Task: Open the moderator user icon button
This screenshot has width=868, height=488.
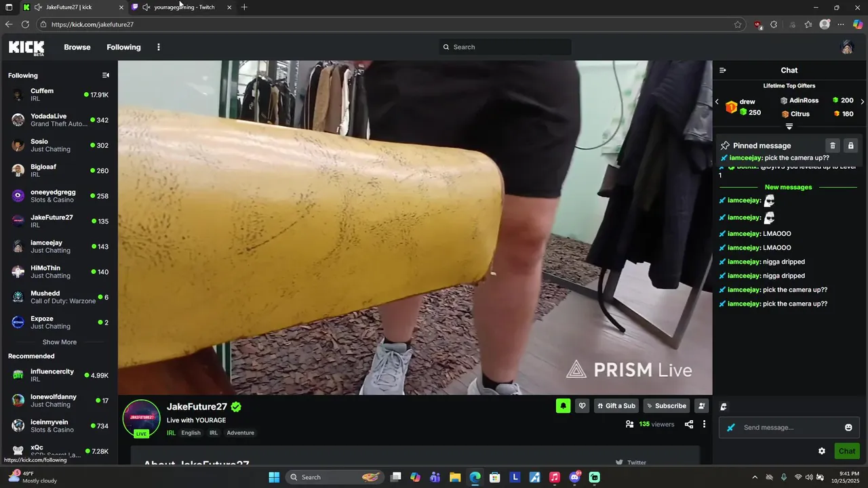Action: click(701, 406)
